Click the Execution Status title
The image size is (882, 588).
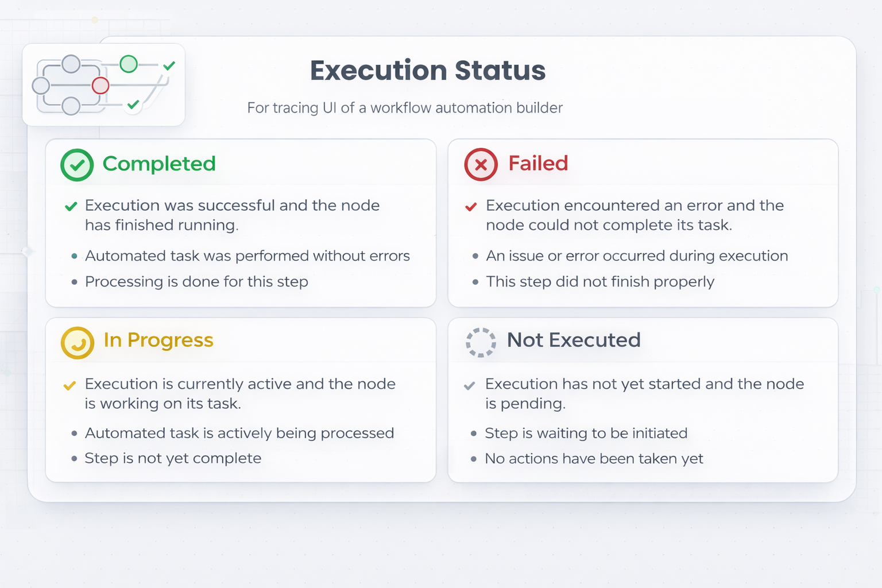click(x=428, y=71)
